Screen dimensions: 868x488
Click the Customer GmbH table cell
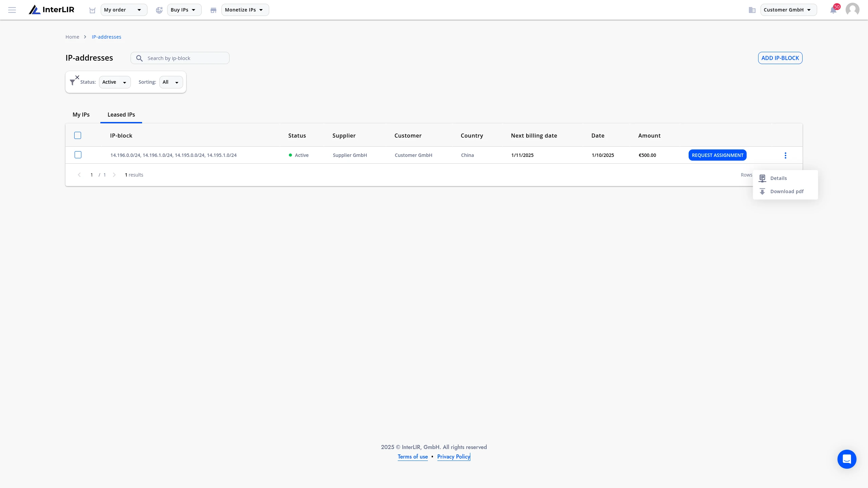click(x=413, y=155)
